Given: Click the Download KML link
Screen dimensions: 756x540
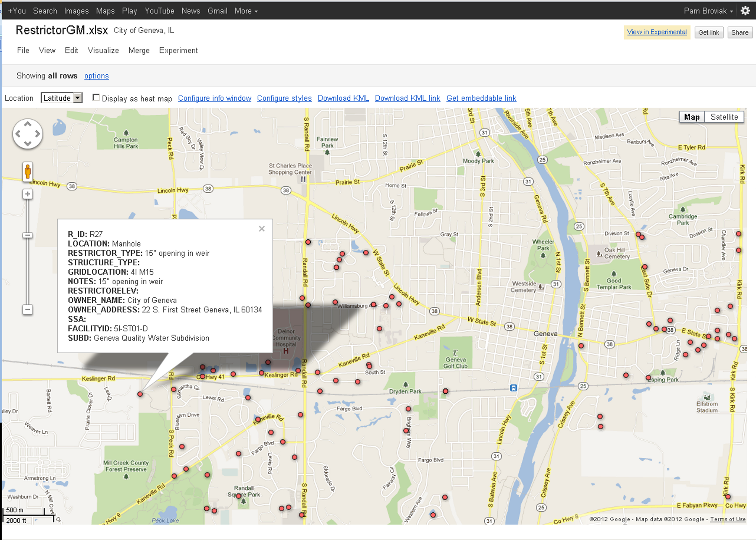Looking at the screenshot, I should click(343, 98).
